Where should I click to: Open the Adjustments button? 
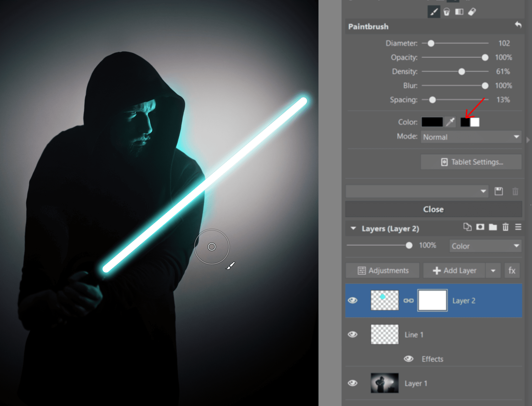(383, 270)
